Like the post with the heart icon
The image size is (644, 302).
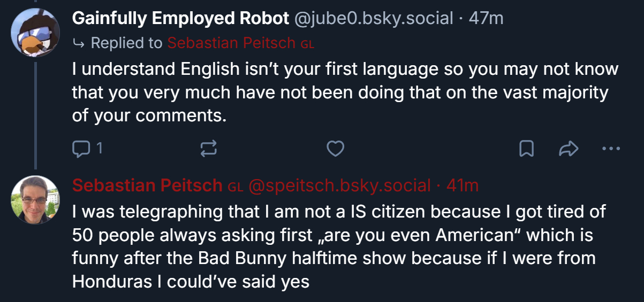tap(335, 148)
